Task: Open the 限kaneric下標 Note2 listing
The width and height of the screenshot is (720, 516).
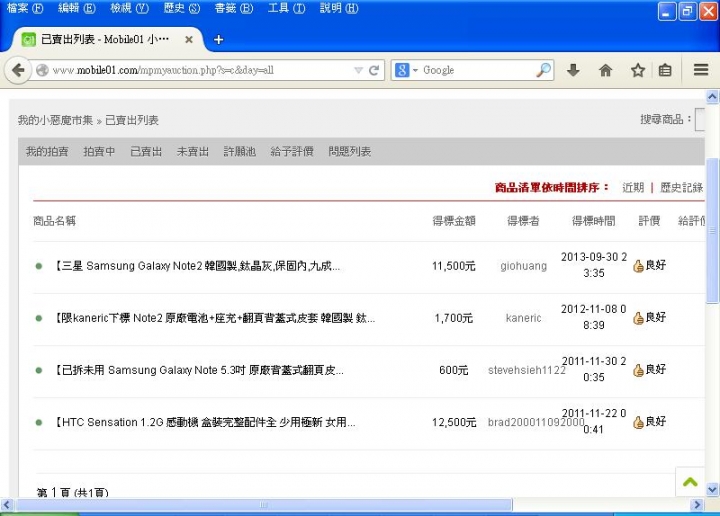Action: [x=215, y=318]
